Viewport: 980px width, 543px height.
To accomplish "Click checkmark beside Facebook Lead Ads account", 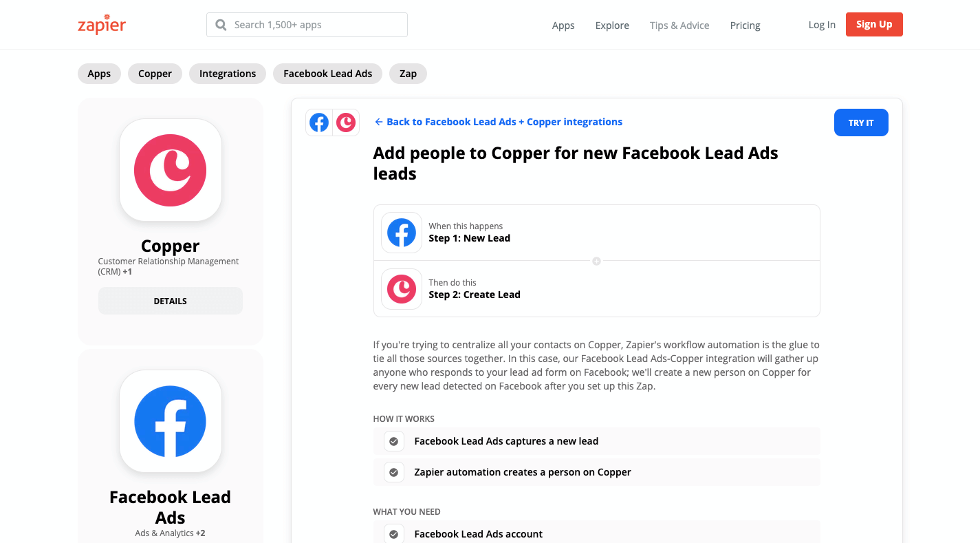I will click(394, 534).
